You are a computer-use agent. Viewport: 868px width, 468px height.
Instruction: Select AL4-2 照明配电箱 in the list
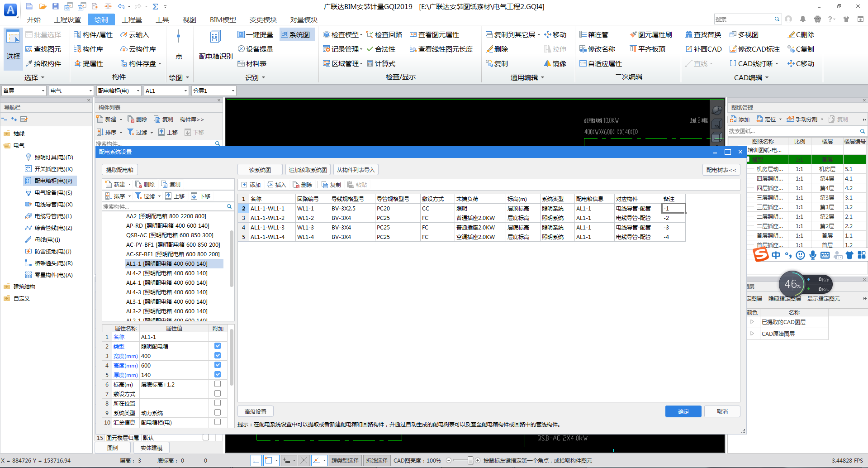point(167,273)
